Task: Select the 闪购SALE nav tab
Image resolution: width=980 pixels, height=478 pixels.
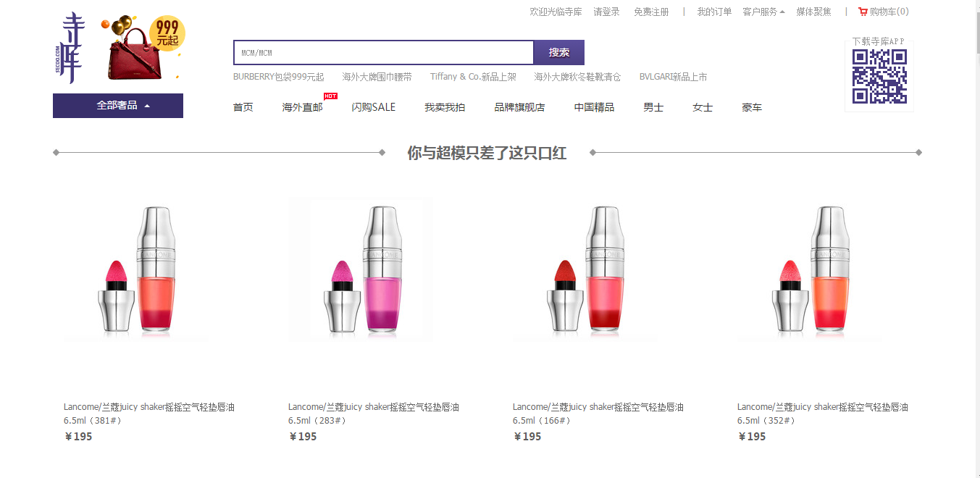Action: coord(374,107)
